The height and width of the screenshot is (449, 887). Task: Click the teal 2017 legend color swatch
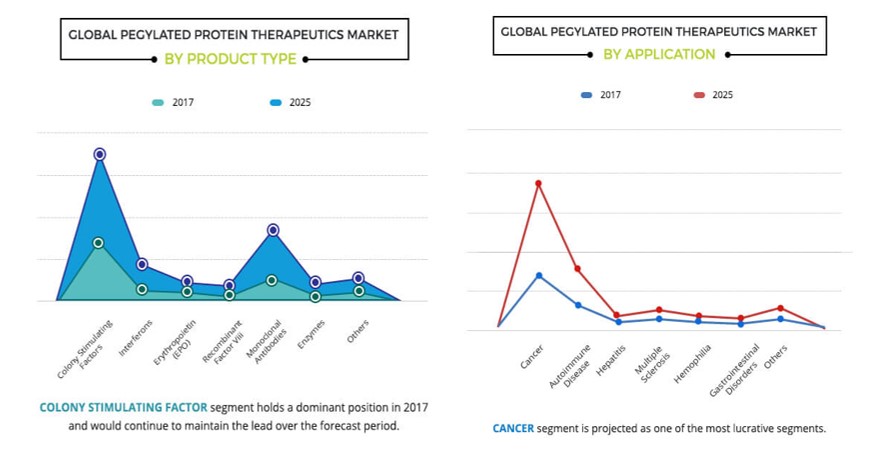click(158, 102)
